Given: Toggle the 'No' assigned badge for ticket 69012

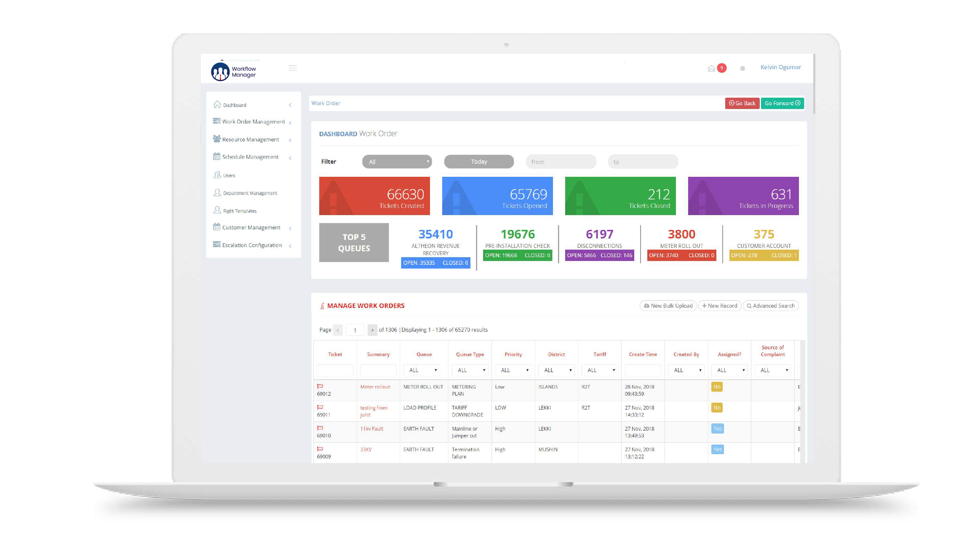Looking at the screenshot, I should [x=717, y=387].
